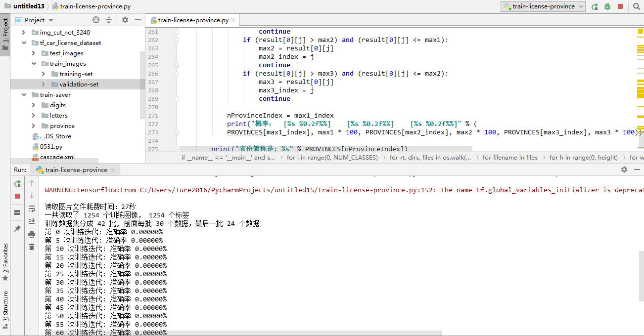
Task: Open Search Everywhere with the magnifier icon
Action: click(x=636, y=6)
